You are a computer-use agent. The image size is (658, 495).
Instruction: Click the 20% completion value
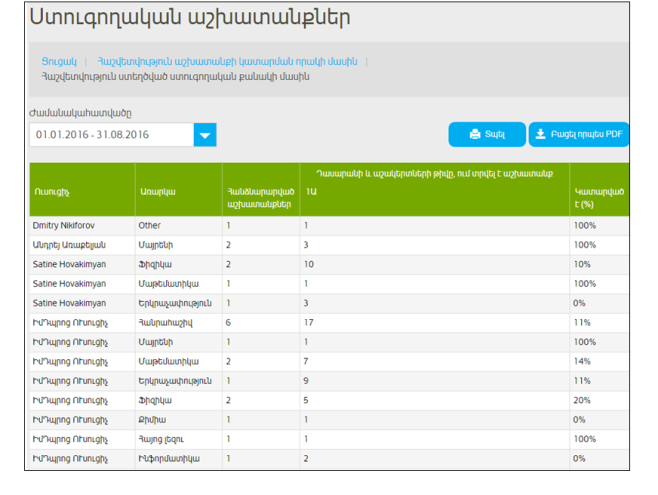[x=582, y=401]
